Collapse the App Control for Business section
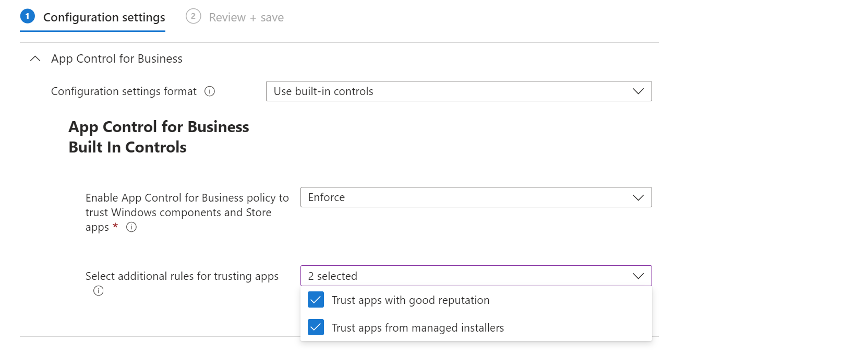The image size is (868, 353). [35, 59]
